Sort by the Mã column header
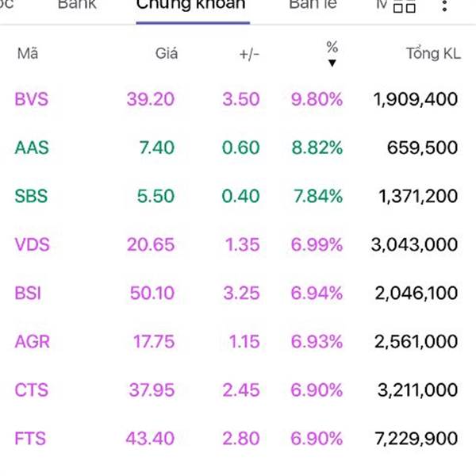The height and width of the screenshot is (476, 476). click(28, 53)
